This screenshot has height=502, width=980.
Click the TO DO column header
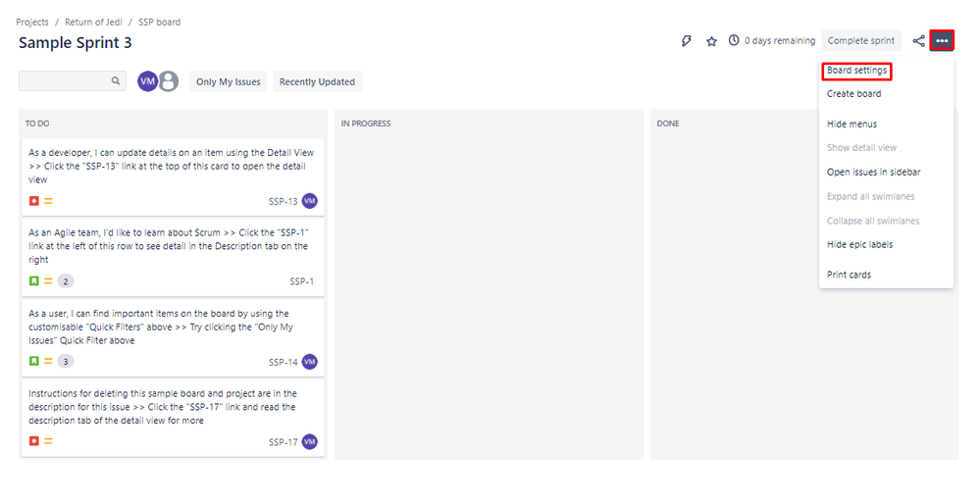click(x=37, y=124)
